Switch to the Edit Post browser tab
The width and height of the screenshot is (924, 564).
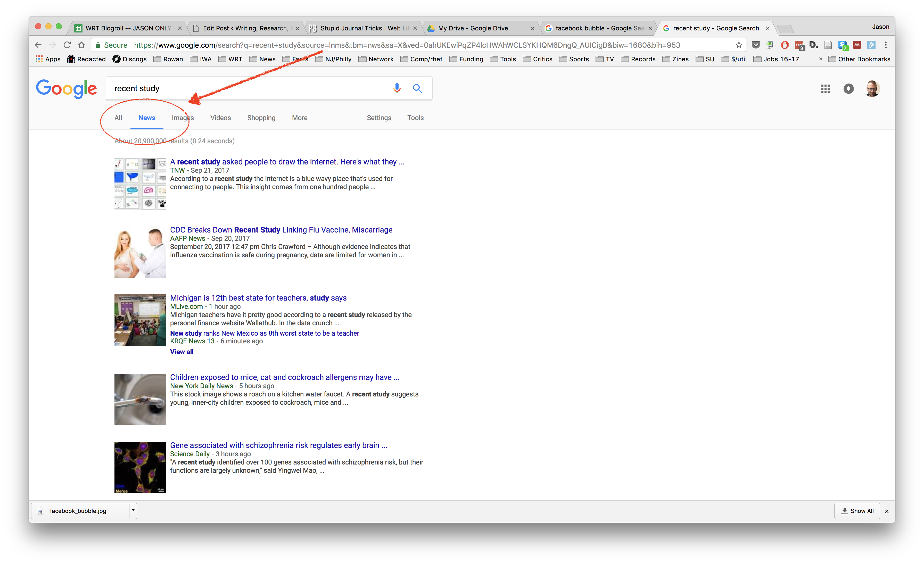coord(246,28)
